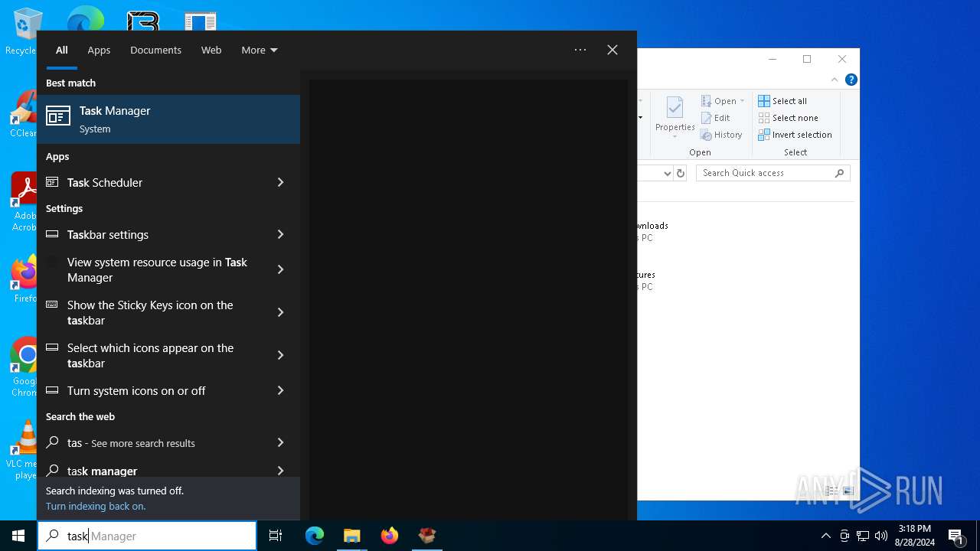Expand 'task manager' web result arrow

point(280,471)
